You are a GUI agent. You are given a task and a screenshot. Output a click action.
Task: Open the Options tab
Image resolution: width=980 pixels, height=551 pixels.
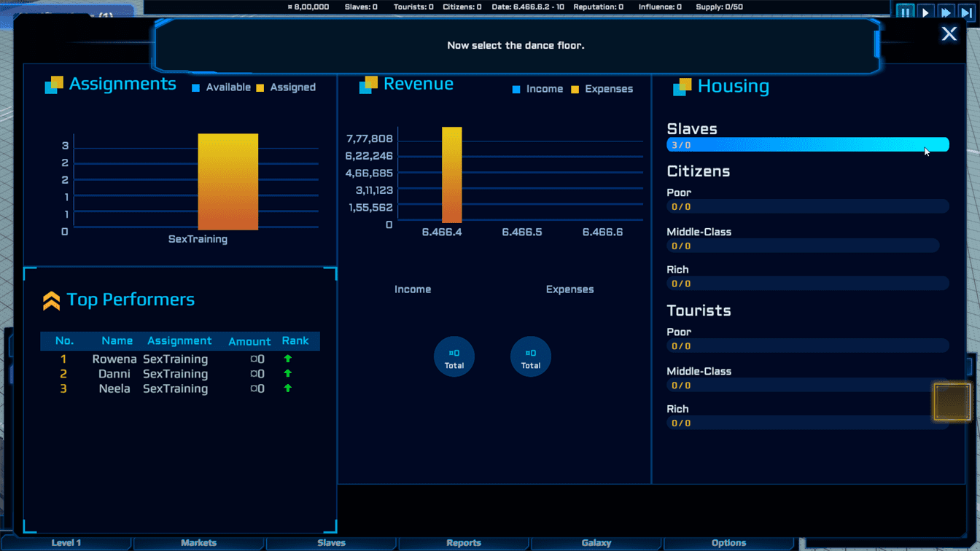[728, 543]
